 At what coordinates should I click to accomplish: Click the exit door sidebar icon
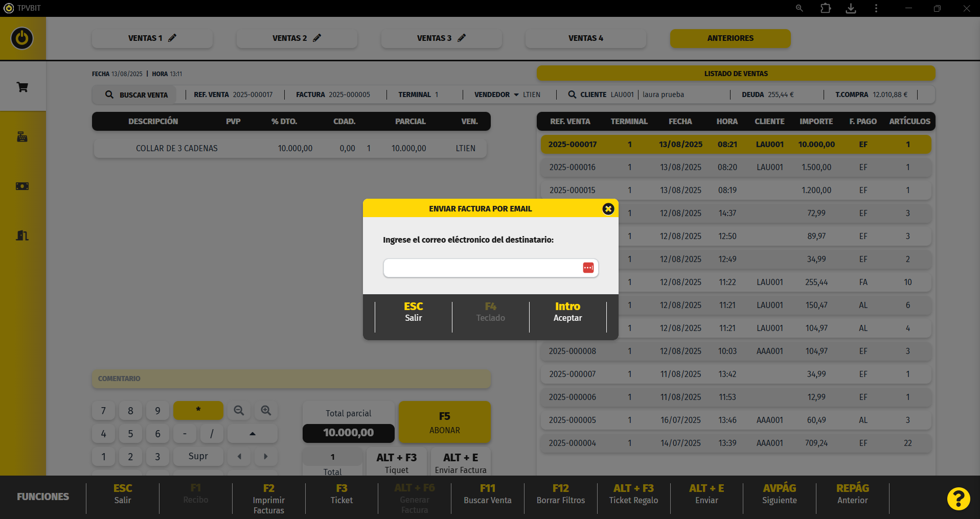pyautogui.click(x=22, y=235)
